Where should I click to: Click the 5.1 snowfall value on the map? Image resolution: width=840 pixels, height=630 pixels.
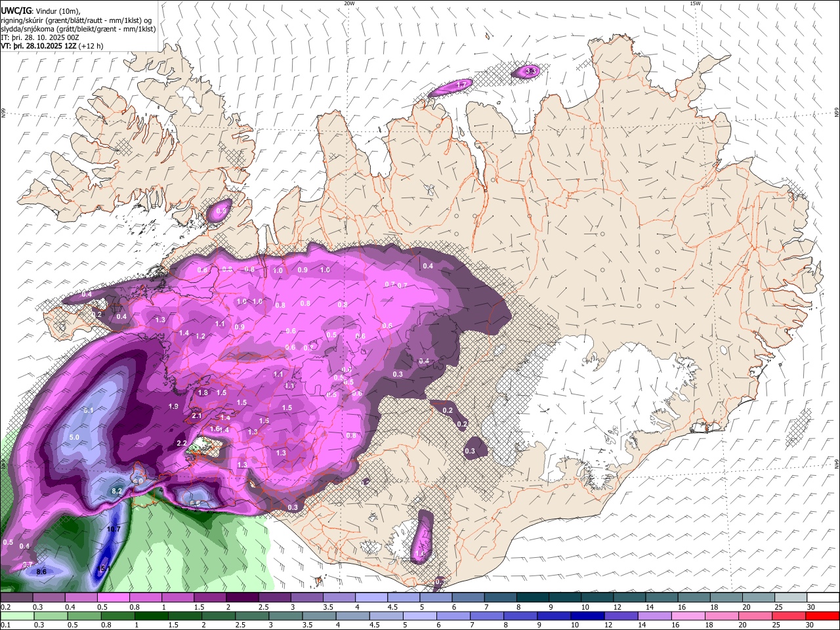pyautogui.click(x=89, y=410)
